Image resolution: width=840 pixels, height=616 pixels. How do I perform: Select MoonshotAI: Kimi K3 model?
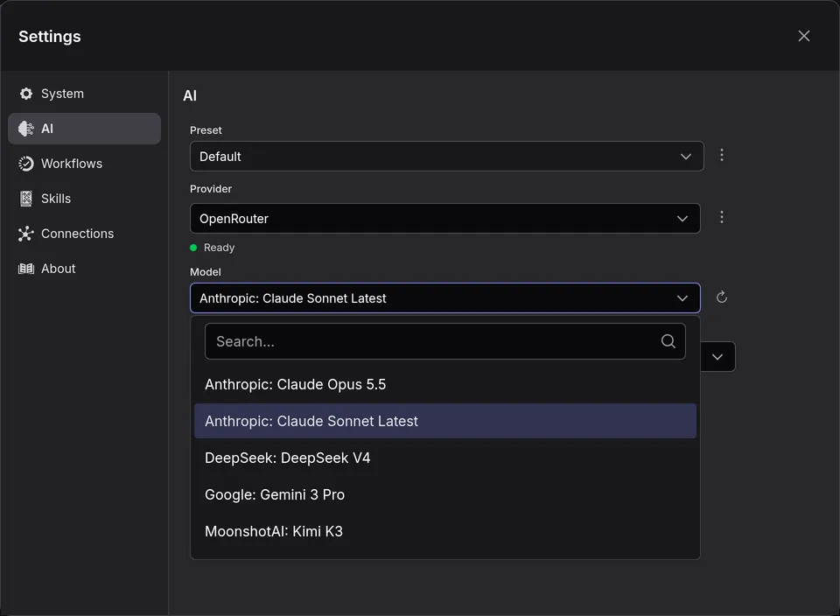(x=445, y=531)
